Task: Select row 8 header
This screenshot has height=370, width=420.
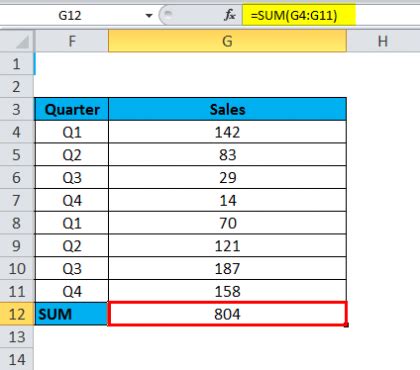Action: click(17, 223)
